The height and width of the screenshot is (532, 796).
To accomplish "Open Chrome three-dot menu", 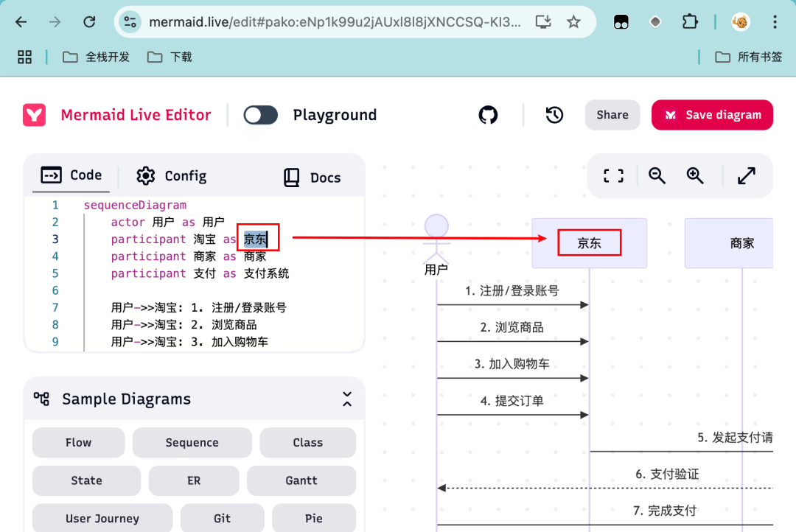I will tap(775, 22).
